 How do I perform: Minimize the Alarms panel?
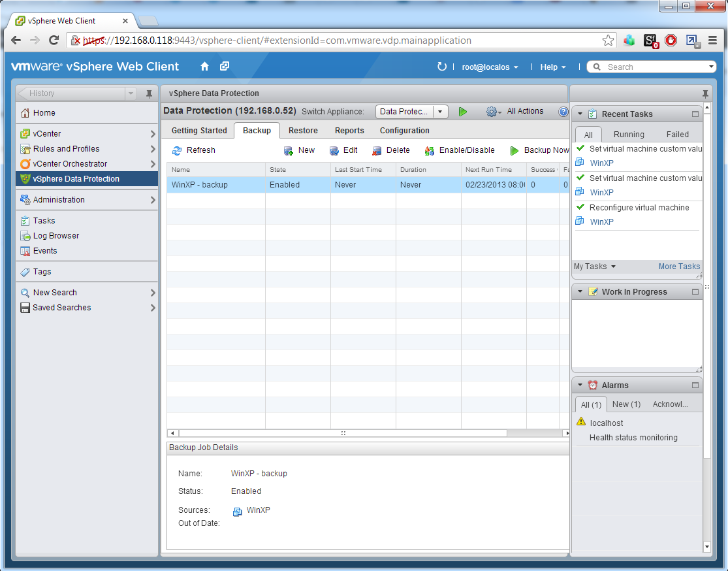[695, 385]
